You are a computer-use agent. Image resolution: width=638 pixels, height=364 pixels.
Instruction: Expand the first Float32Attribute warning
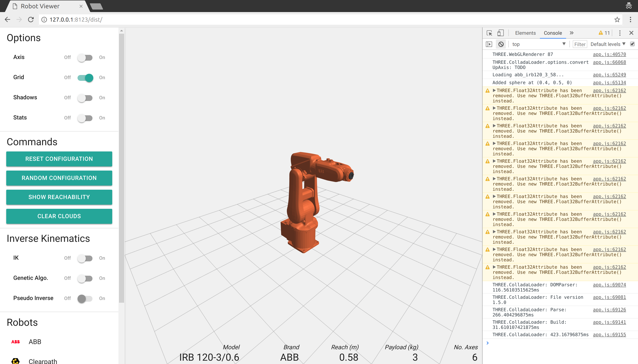coord(494,90)
